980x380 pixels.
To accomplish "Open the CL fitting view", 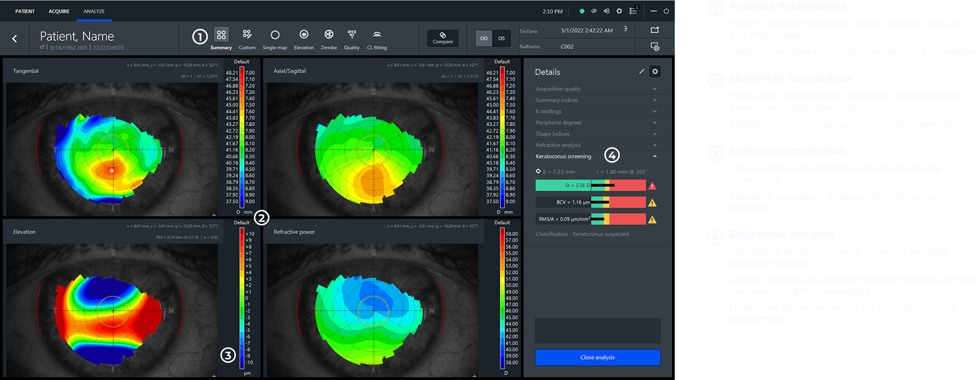I will click(377, 34).
